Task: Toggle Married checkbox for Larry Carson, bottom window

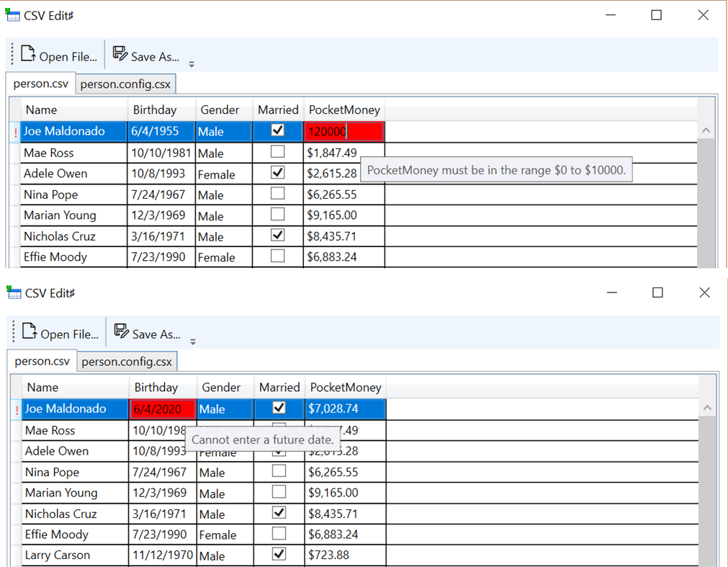Action: [x=279, y=554]
